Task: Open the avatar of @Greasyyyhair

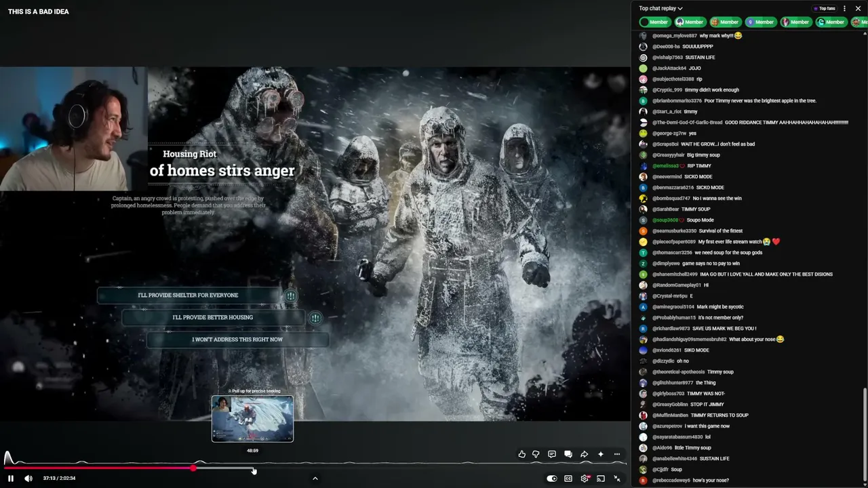Action: (644, 155)
